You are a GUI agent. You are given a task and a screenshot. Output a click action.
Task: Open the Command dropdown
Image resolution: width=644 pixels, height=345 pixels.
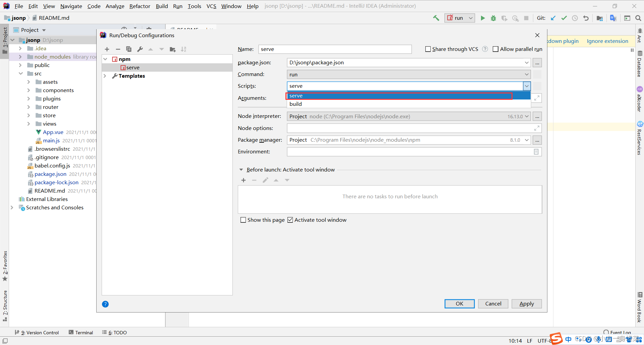pyautogui.click(x=527, y=74)
